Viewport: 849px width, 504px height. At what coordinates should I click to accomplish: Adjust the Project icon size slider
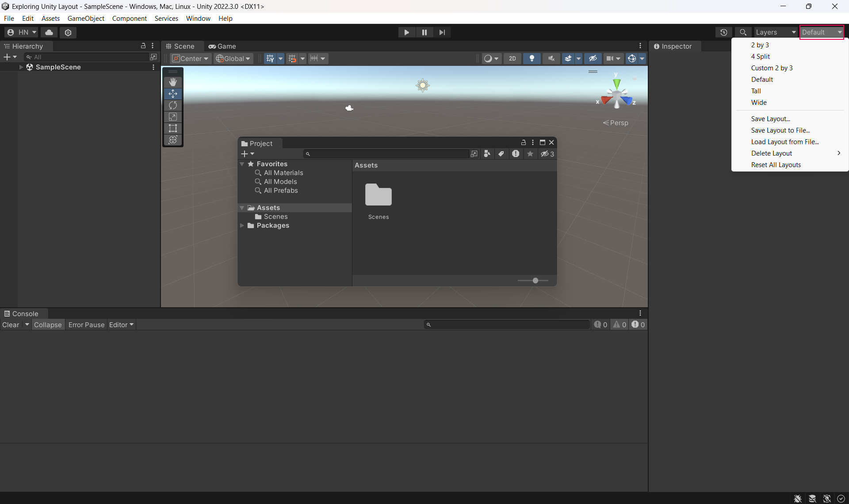pos(535,281)
